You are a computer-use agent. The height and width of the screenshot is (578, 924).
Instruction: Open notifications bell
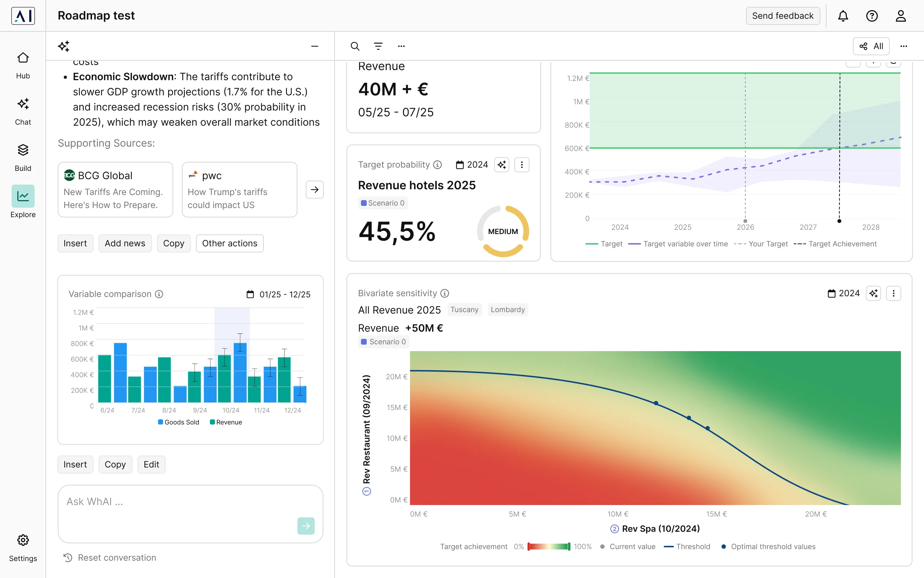(x=843, y=16)
